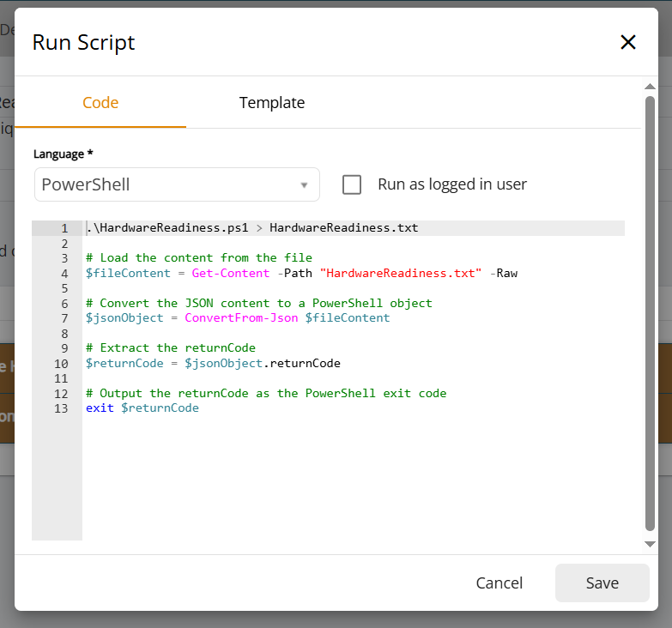Click code line 1 with HardwareReadiness.ps1
Image resolution: width=672 pixels, height=628 pixels.
click(x=252, y=228)
